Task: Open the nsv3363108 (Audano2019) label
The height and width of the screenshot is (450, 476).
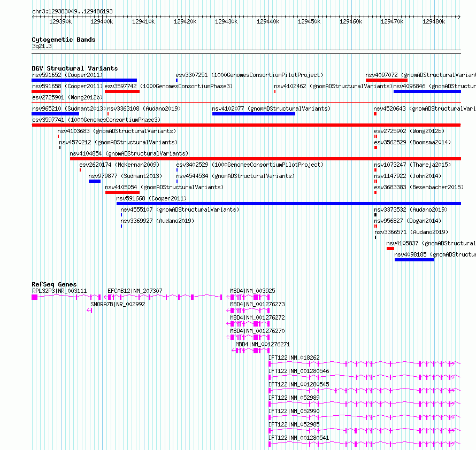Action: (144, 108)
